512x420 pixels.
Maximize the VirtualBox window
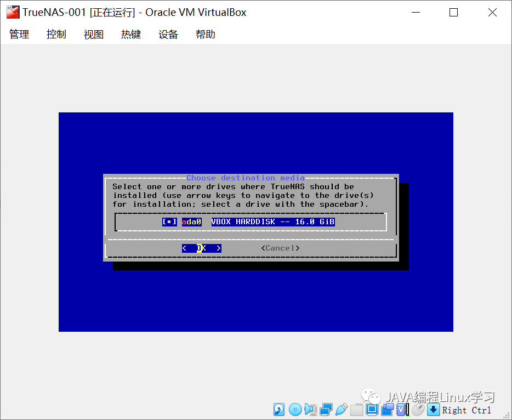click(453, 13)
